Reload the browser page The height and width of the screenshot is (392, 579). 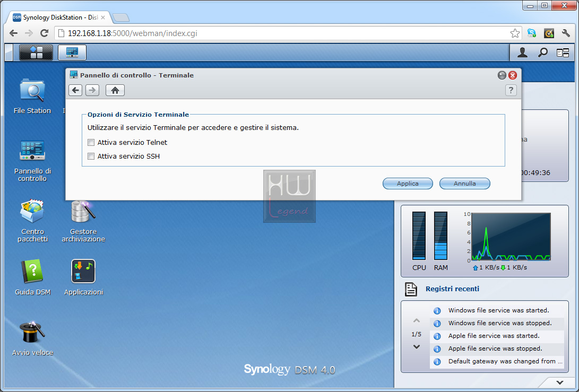44,33
